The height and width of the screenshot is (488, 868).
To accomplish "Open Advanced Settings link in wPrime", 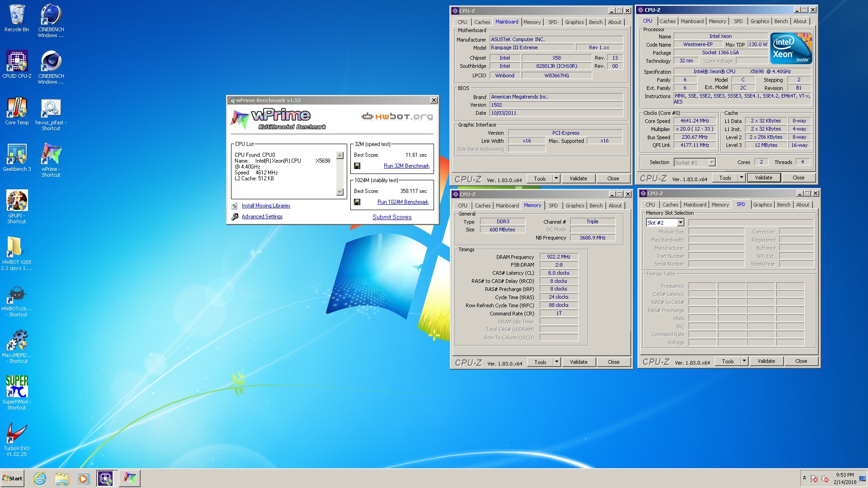I will (x=262, y=217).
